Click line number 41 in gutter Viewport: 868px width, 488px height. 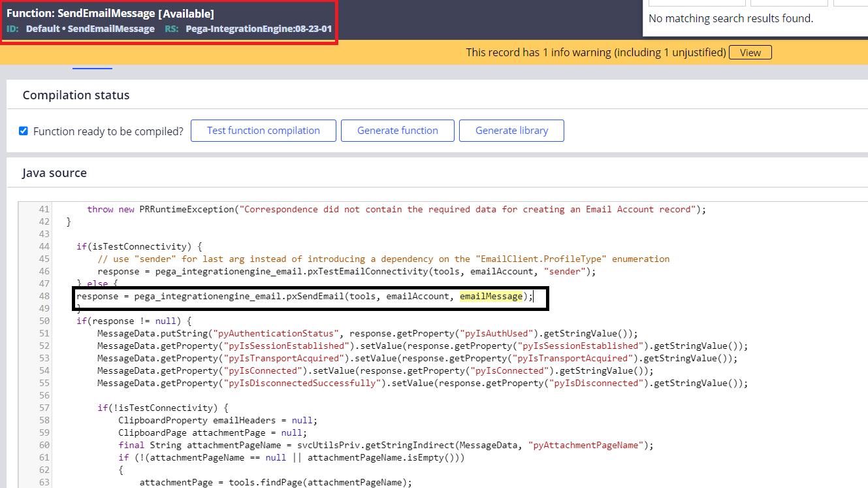tap(44, 209)
